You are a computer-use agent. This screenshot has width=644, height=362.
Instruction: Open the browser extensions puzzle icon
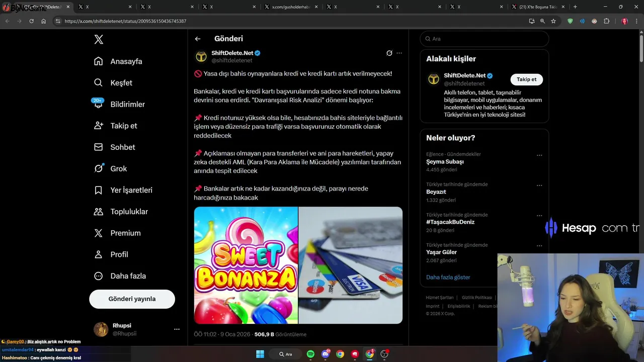[x=606, y=21]
